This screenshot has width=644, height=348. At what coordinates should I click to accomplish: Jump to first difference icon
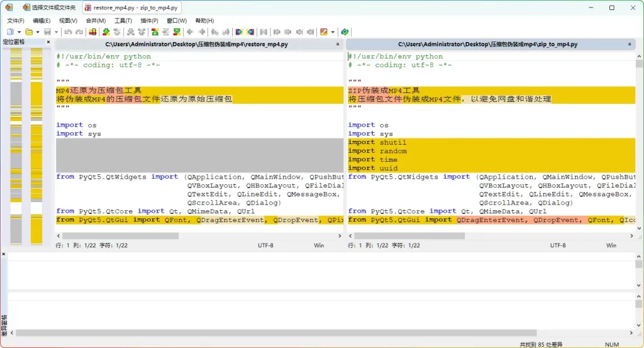coord(155,32)
